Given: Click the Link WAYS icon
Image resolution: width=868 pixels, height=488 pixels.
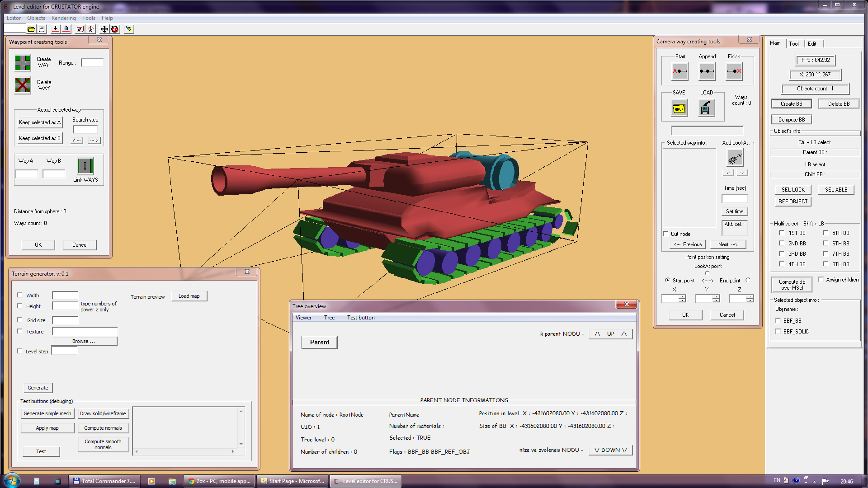Looking at the screenshot, I should click(85, 166).
